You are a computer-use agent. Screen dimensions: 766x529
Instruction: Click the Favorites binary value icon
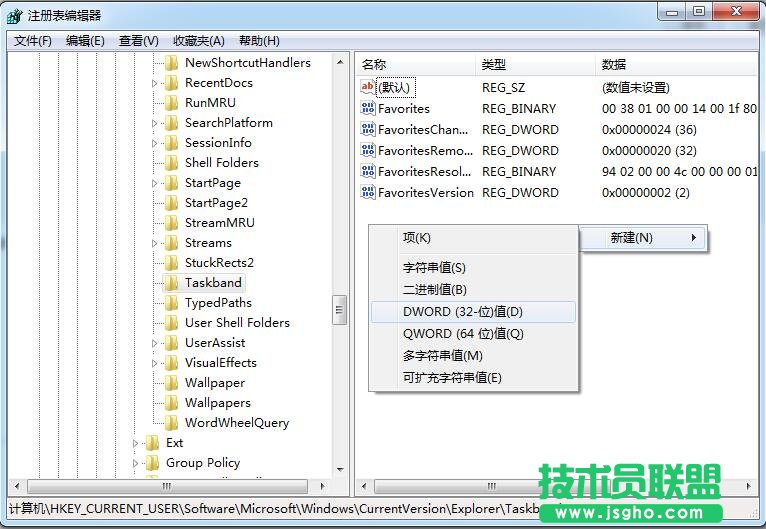pos(367,108)
